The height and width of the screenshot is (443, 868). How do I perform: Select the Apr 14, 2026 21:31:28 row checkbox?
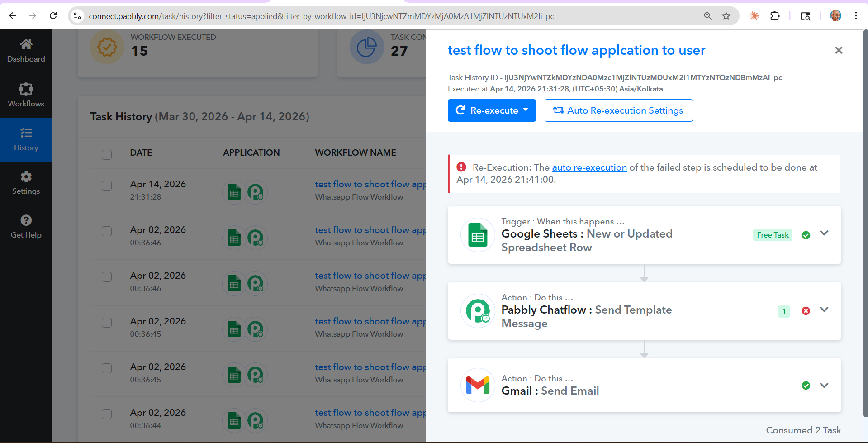pyautogui.click(x=107, y=186)
